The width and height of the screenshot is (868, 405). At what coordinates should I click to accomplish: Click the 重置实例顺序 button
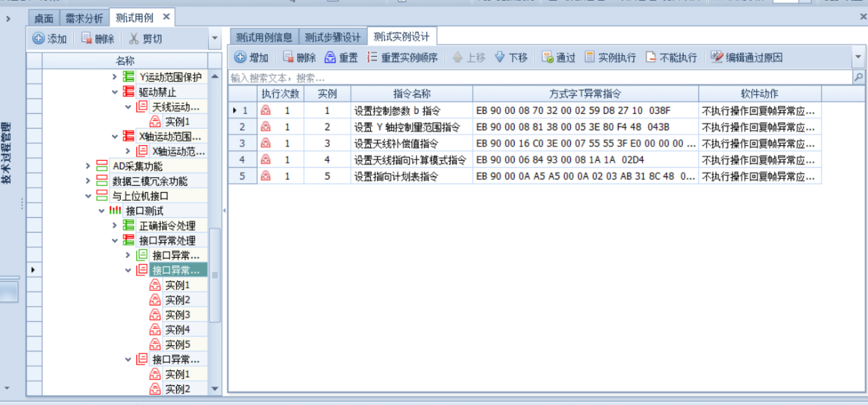pyautogui.click(x=402, y=58)
